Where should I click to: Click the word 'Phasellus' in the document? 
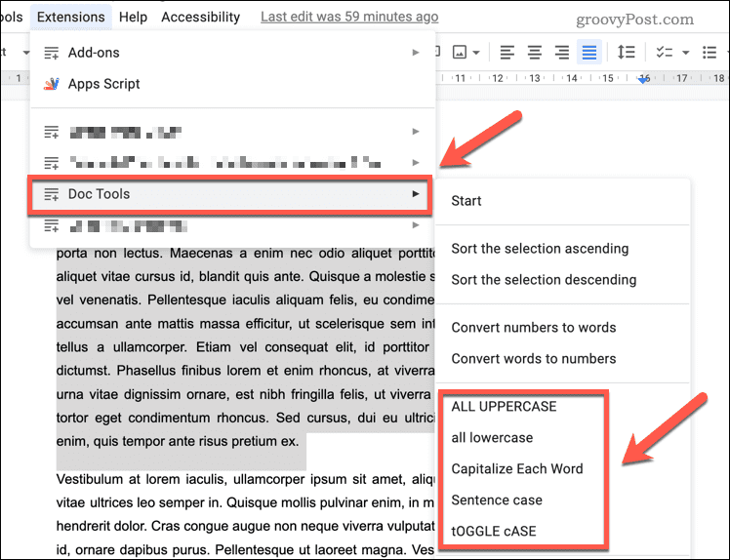145,371
